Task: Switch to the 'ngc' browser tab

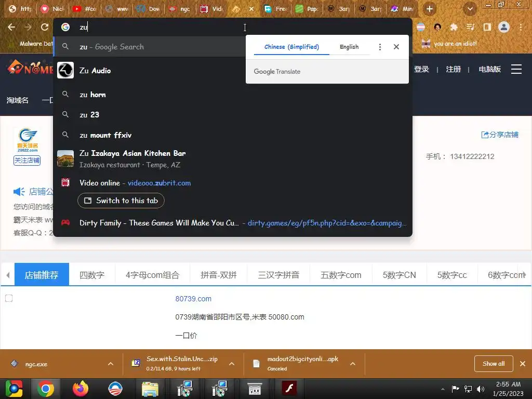Action: click(179, 9)
